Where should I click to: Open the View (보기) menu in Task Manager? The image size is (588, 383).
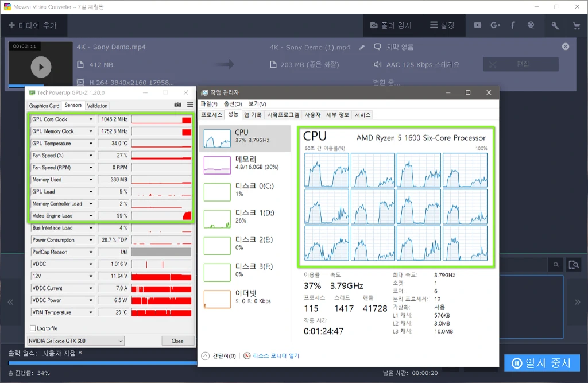point(257,104)
